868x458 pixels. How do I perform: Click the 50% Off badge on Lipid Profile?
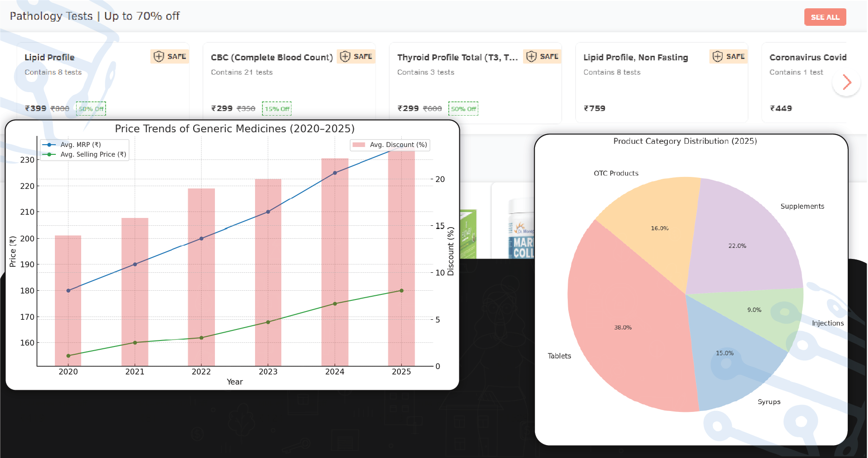[91, 109]
